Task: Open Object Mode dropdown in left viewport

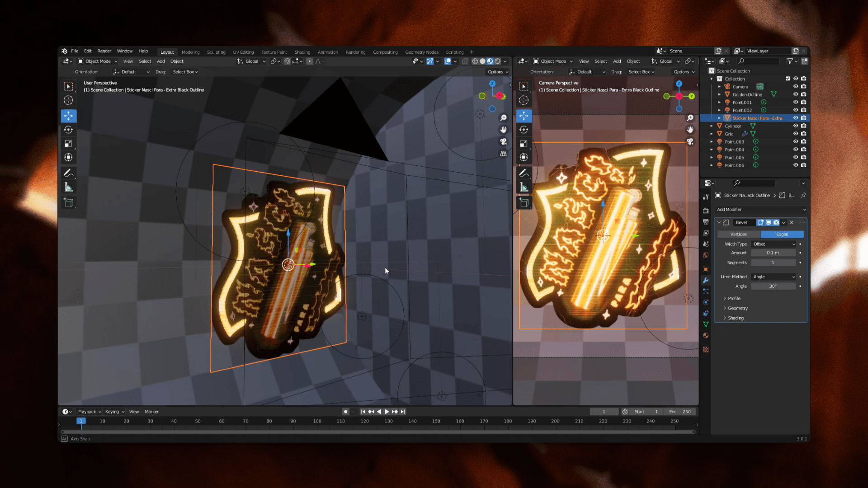Action: (x=98, y=61)
